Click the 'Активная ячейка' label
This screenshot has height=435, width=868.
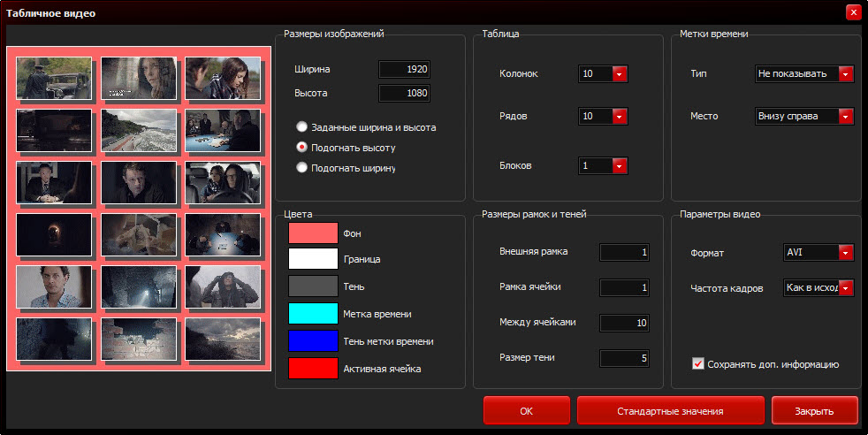tap(382, 369)
